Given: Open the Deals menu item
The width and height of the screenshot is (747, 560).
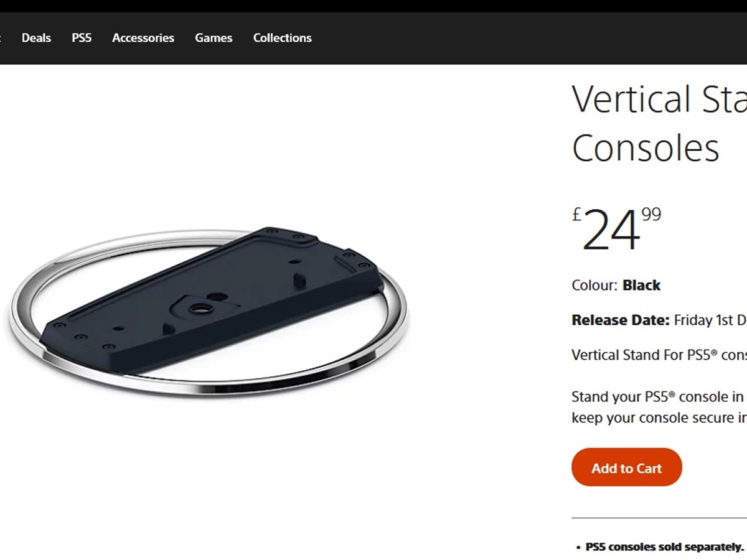Looking at the screenshot, I should pyautogui.click(x=36, y=38).
